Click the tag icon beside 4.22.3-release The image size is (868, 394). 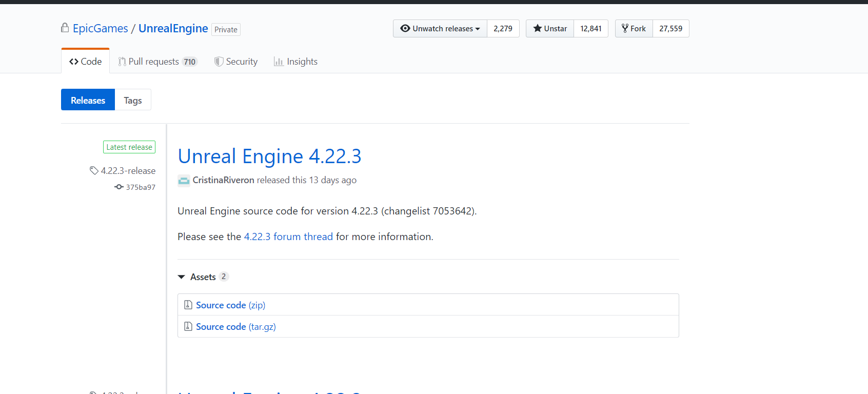point(94,170)
